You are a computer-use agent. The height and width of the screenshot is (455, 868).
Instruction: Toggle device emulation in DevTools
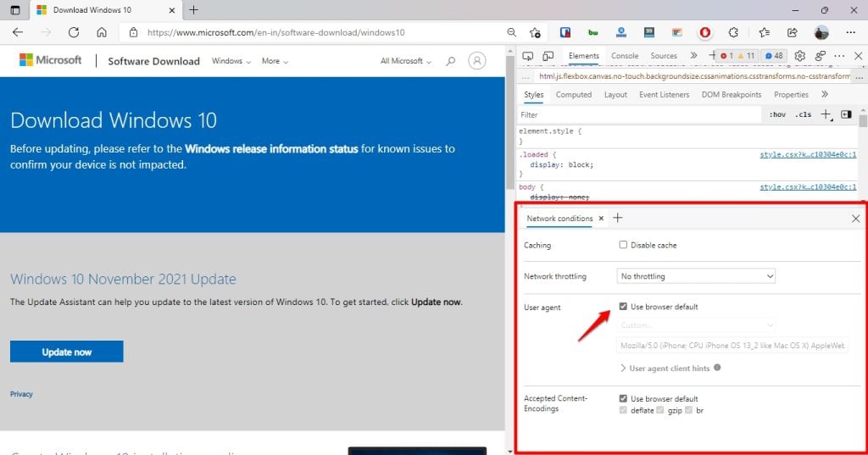pyautogui.click(x=548, y=56)
